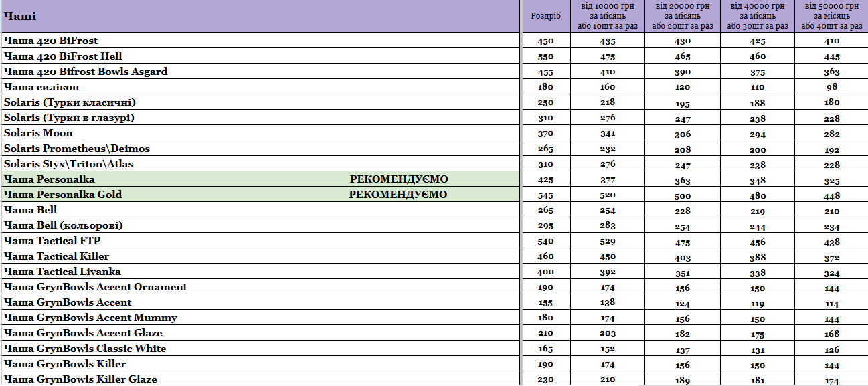Click the value 98 in the силікон row
Image resolution: width=868 pixels, height=386 pixels.
click(x=832, y=88)
